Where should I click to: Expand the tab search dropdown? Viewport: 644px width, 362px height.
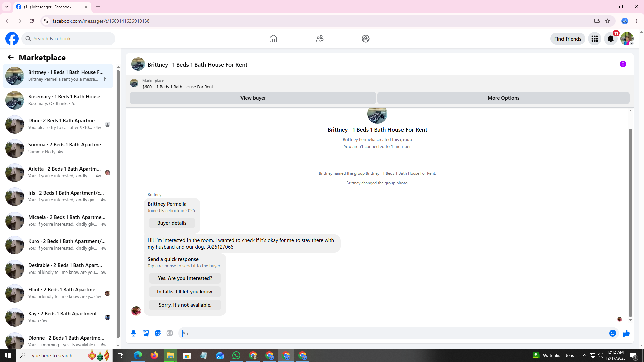(x=7, y=7)
